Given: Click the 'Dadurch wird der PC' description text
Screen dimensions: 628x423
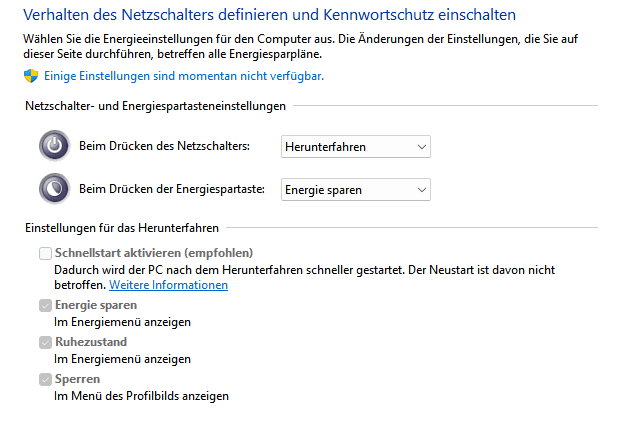Looking at the screenshot, I should pos(304,277).
